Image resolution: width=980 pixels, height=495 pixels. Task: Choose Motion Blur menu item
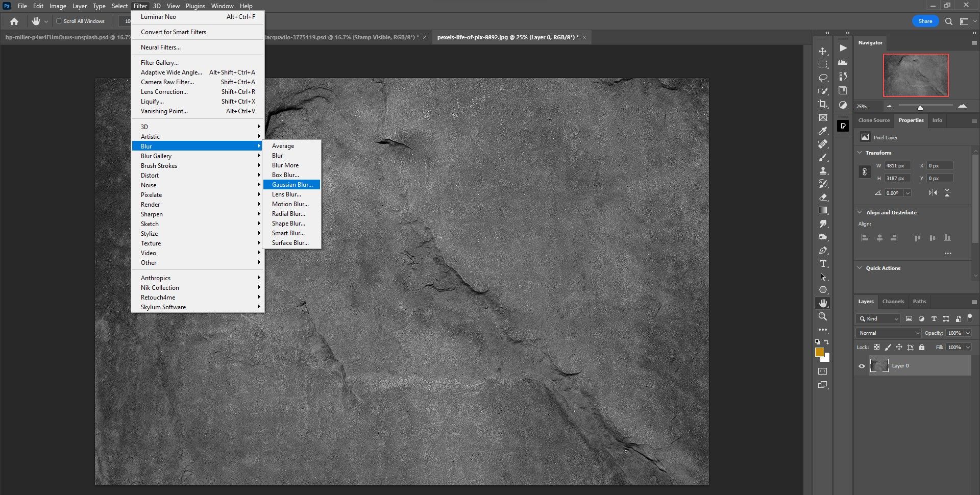click(292, 204)
